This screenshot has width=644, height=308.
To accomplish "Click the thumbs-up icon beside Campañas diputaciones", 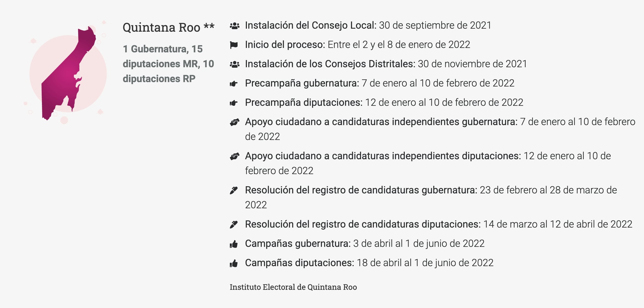I will click(x=234, y=263).
